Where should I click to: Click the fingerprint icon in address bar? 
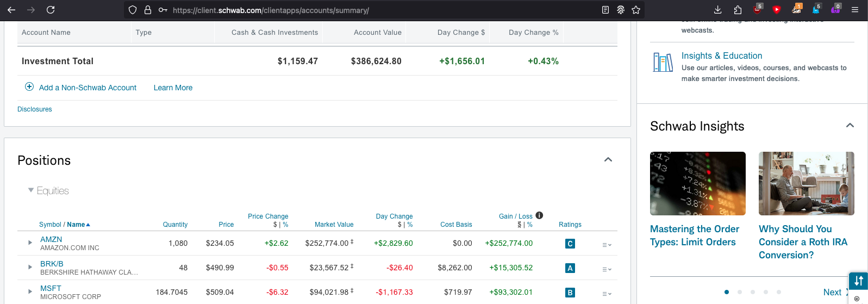pyautogui.click(x=621, y=10)
